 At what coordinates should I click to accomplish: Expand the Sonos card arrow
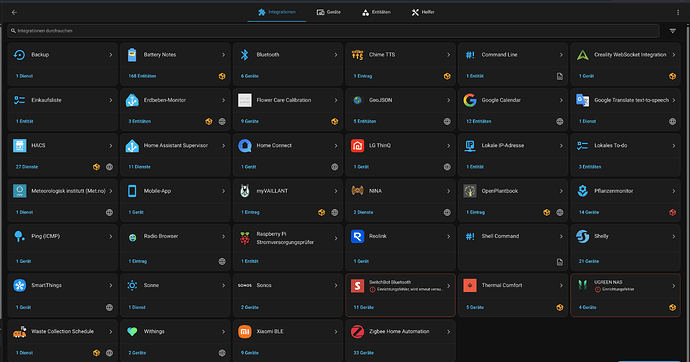click(336, 285)
